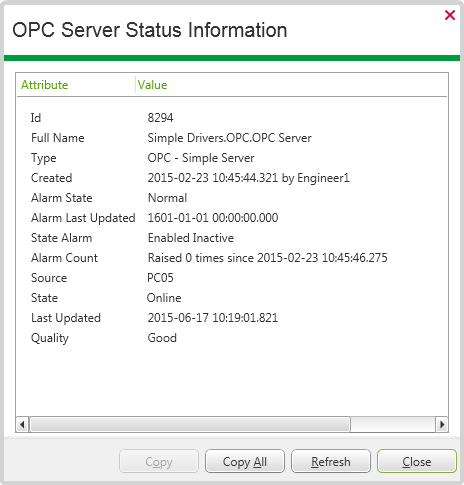Close dialog with the red X icon
This screenshot has height=485, width=464.
point(450,15)
